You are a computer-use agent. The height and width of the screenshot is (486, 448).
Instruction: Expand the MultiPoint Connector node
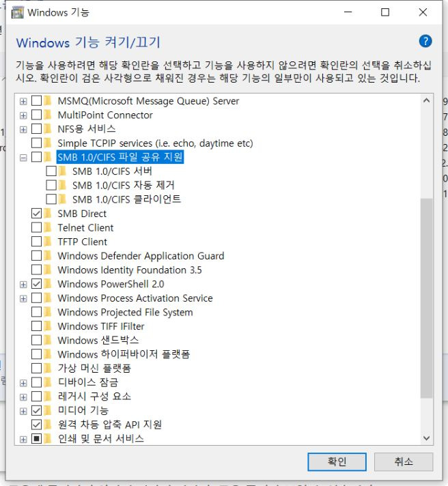[x=23, y=115]
